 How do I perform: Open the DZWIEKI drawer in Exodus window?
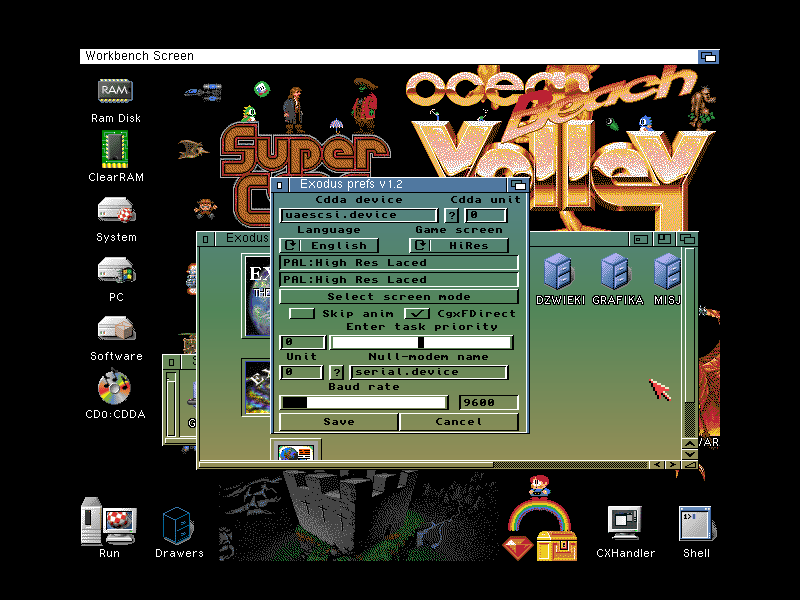(559, 271)
